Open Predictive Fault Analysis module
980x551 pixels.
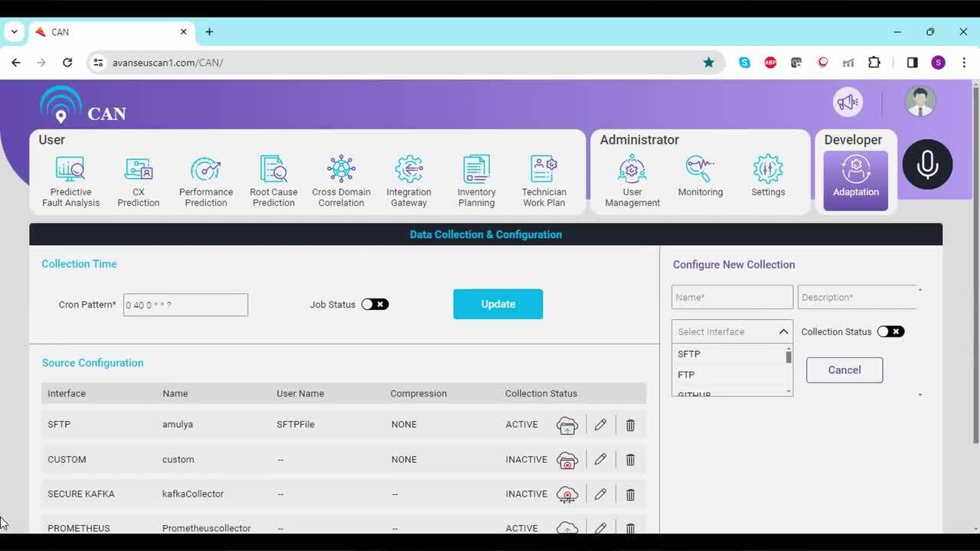click(70, 181)
